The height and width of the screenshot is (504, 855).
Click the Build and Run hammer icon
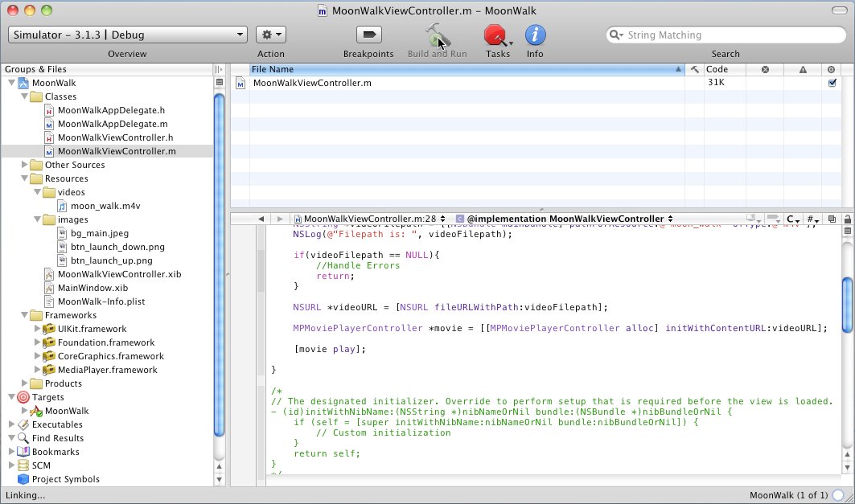438,35
